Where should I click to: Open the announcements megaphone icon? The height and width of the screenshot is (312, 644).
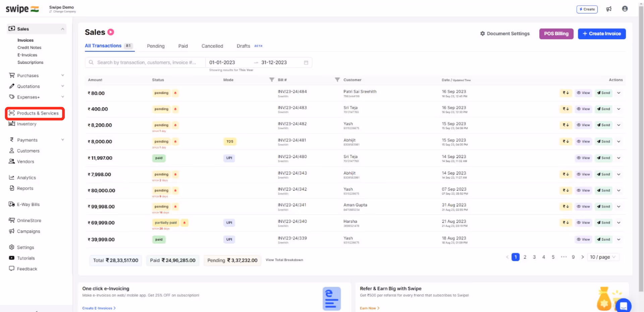click(609, 9)
